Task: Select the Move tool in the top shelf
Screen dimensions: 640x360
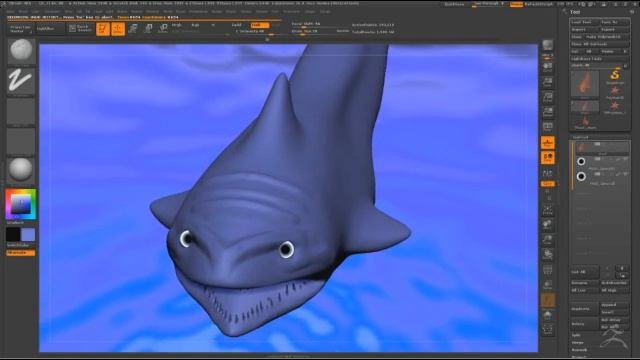Action: [x=133, y=29]
